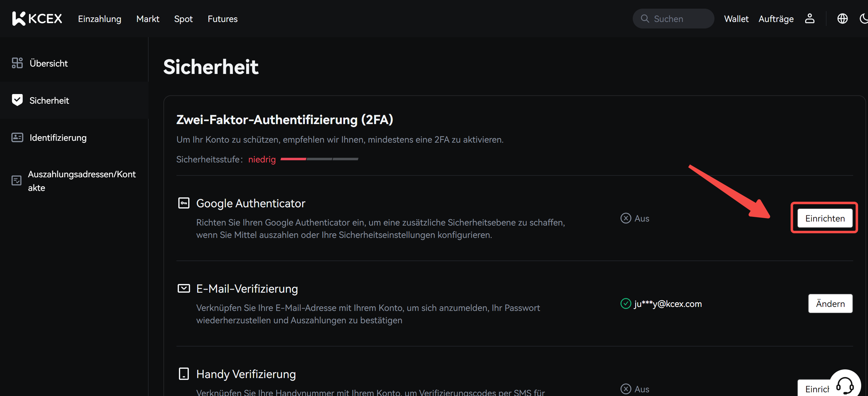Click the E-Mail-Verifizierung envelope icon
868x396 pixels.
(184, 288)
